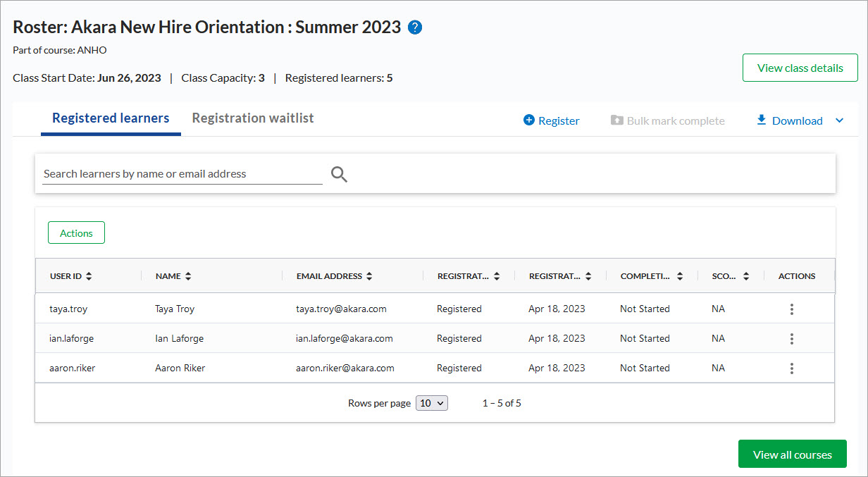Open actions menu for Ian Laforge
The image size is (868, 477).
click(792, 339)
